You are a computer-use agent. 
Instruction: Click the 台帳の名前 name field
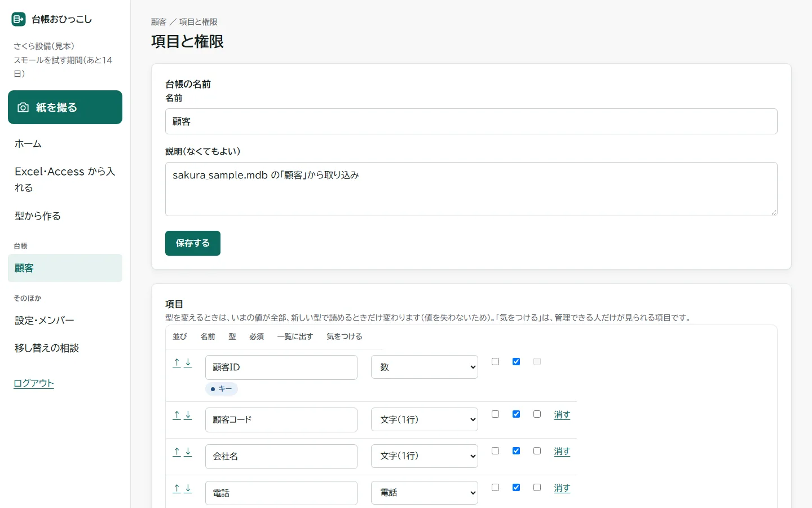pyautogui.click(x=471, y=121)
